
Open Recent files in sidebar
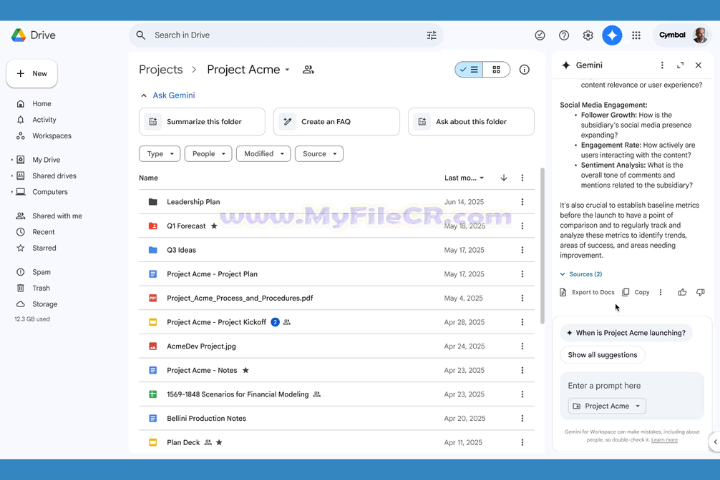[x=43, y=232]
